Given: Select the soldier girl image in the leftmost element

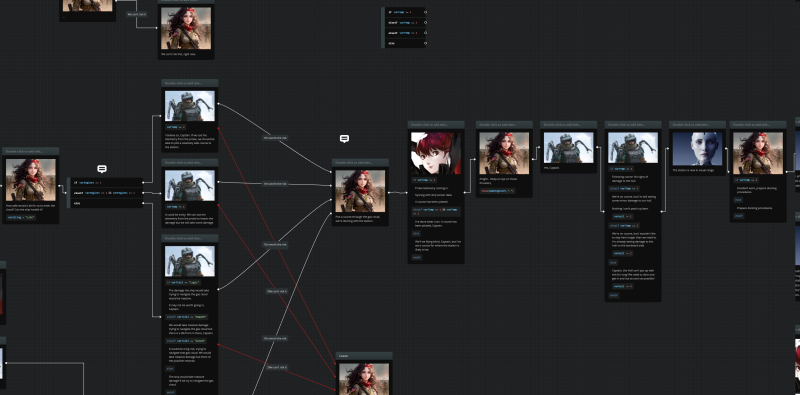Looking at the screenshot, I should tap(31, 180).
